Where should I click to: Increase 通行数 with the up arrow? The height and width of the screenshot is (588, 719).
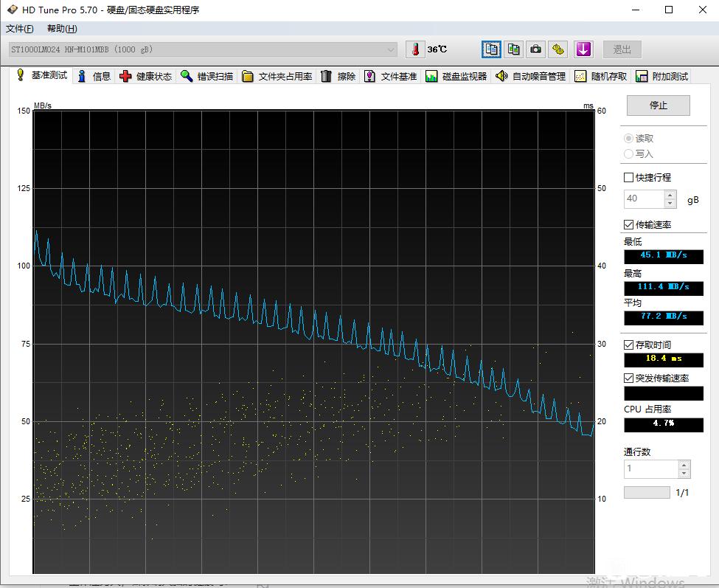684,465
